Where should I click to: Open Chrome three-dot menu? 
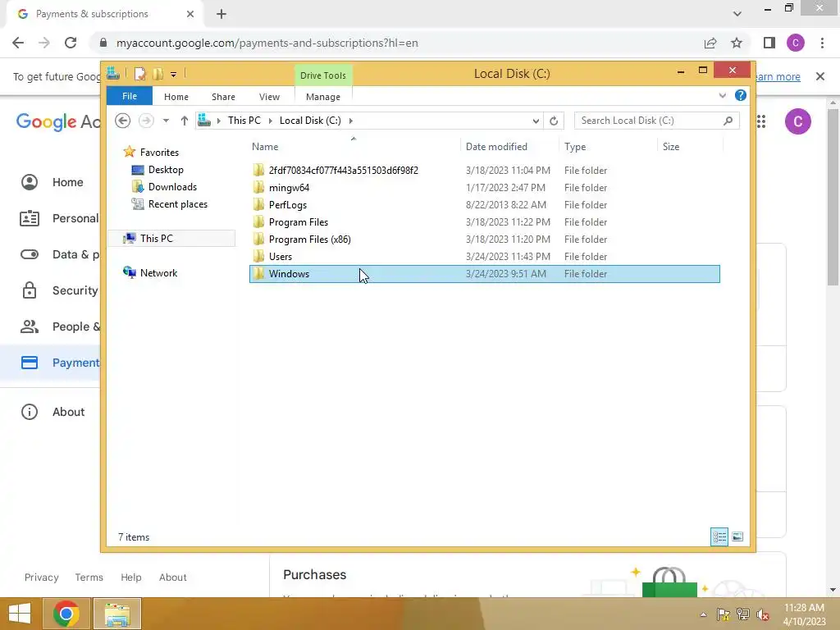pyautogui.click(x=822, y=43)
